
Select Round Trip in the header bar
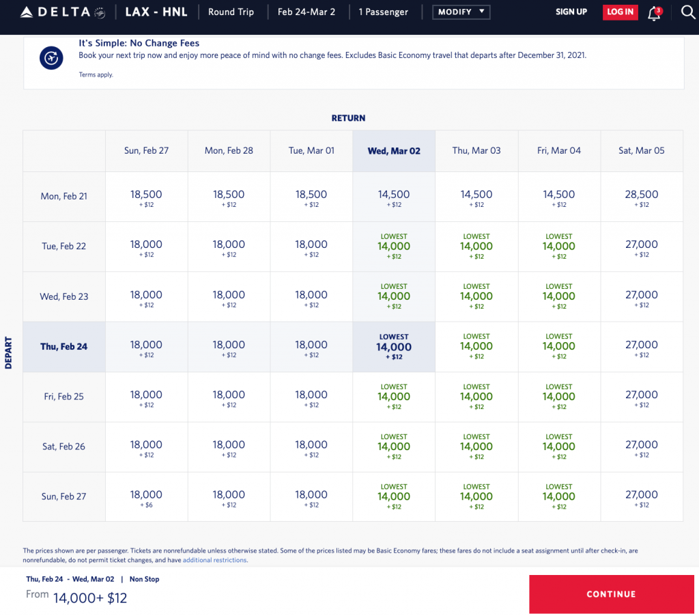pos(231,12)
